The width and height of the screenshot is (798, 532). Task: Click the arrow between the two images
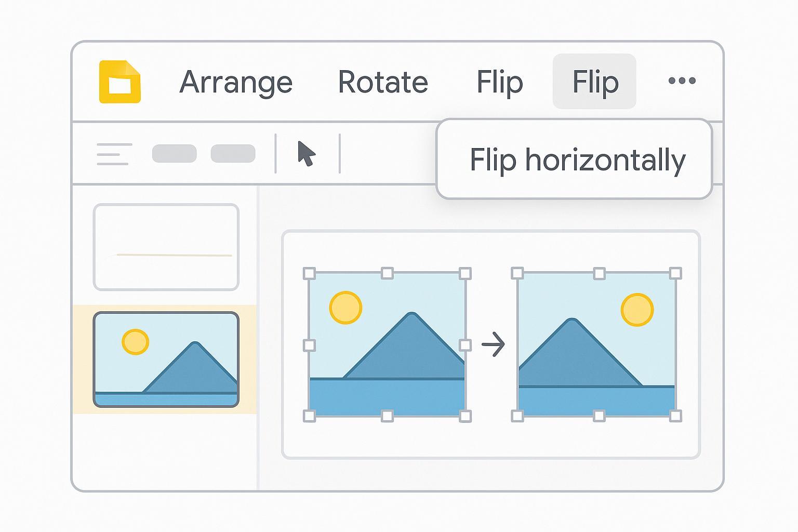493,345
